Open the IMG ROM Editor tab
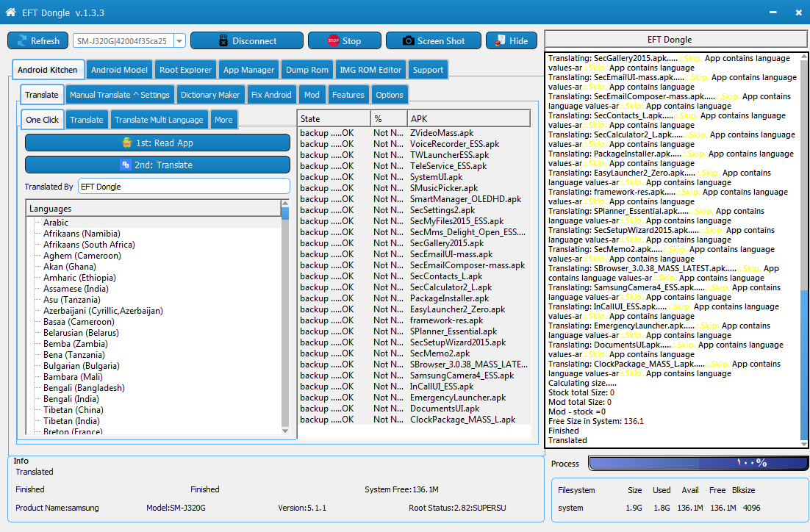Screen dimensions: 810x532 click(370, 70)
